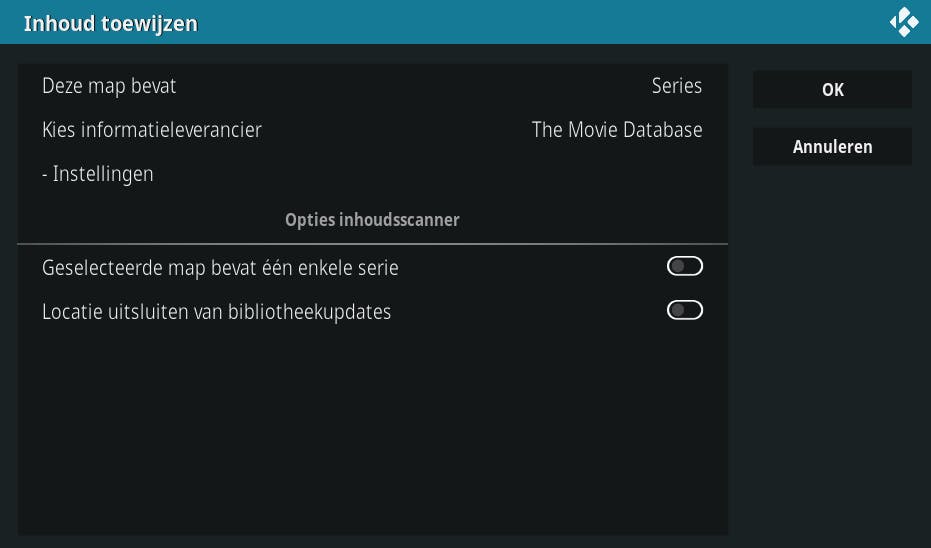Image resolution: width=931 pixels, height=548 pixels.
Task: Enable the single series folder switch
Action: 685,266
